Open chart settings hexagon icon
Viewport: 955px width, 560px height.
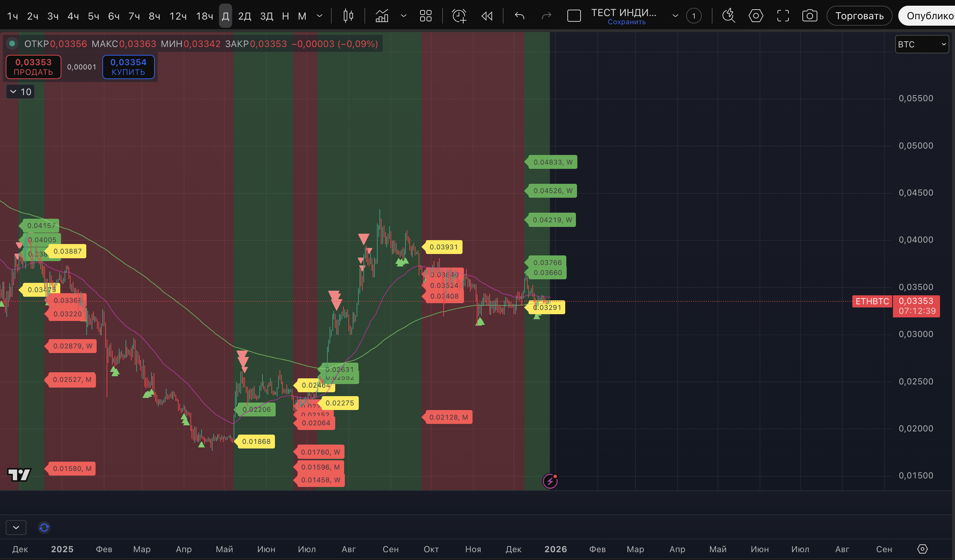coord(756,16)
